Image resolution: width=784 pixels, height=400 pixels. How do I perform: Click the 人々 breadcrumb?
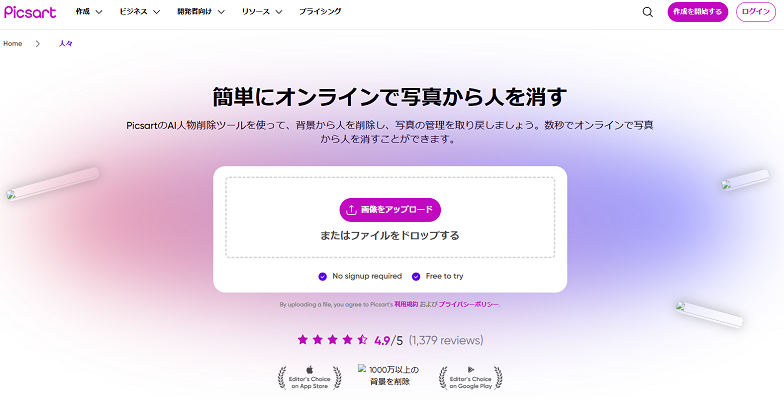click(x=66, y=44)
